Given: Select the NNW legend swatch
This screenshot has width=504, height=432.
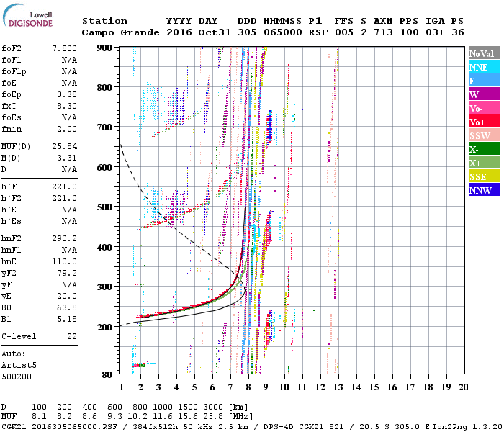Looking at the screenshot, I should coord(484,190).
